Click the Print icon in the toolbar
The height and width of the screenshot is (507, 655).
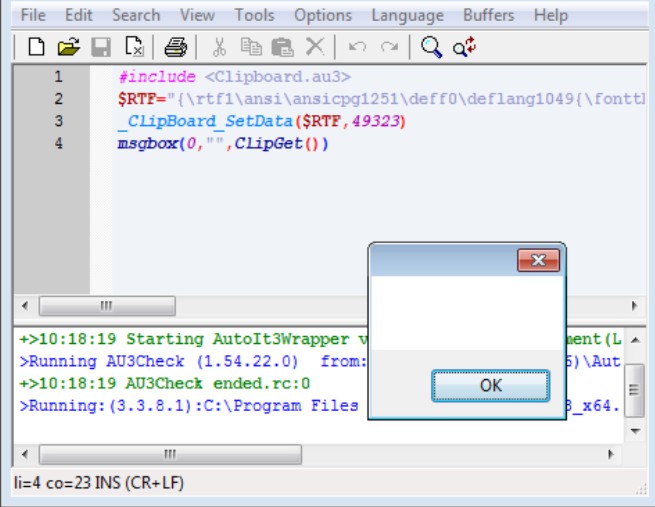[175, 47]
